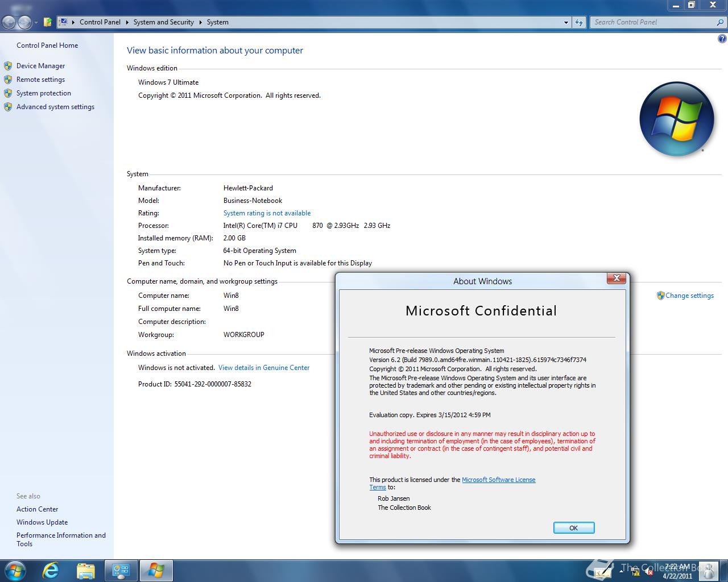728x582 pixels.
Task: Click the shield icon next to Change settings
Action: 660,296
